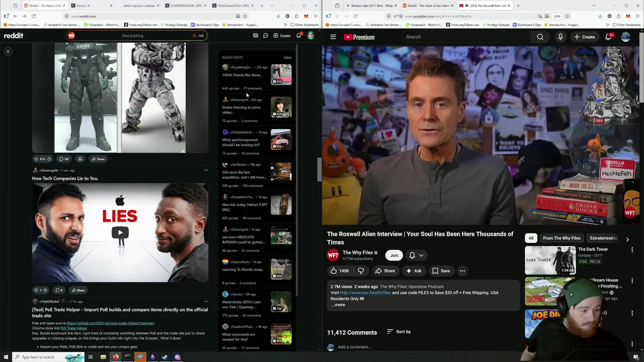Open the poe-trade-helper GitHub link
This screenshot has width=644, height=362.
(x=110, y=323)
